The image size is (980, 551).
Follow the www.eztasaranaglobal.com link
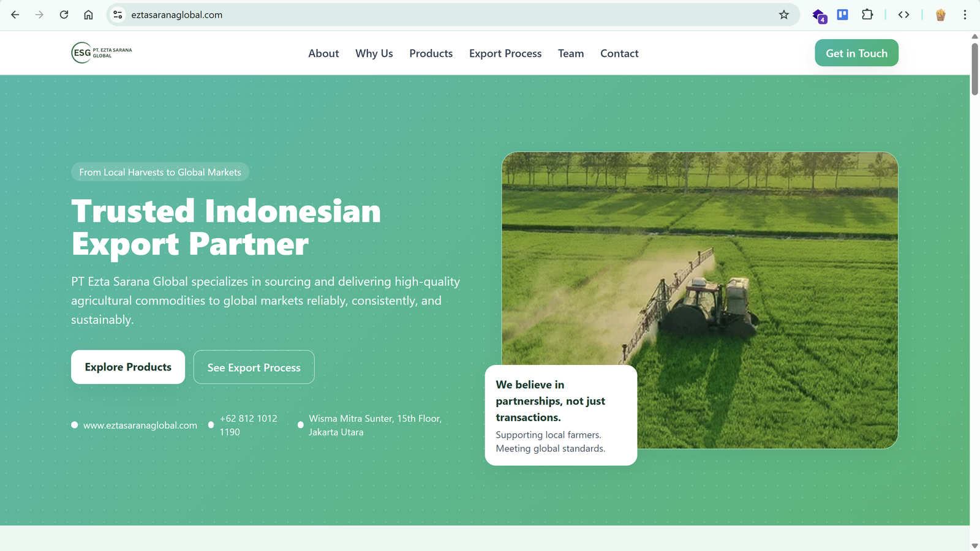(140, 425)
